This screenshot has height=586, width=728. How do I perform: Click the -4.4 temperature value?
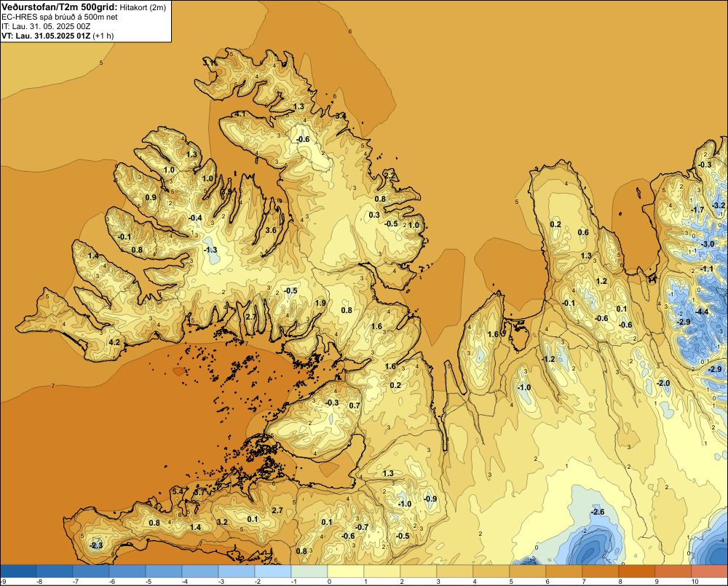point(703,312)
